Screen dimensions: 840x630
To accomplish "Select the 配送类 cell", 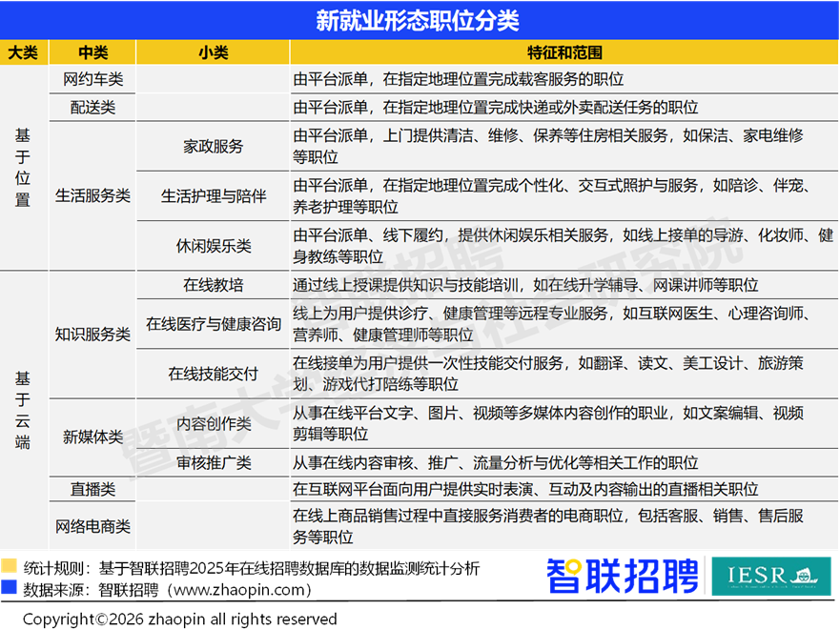I will click(x=92, y=108).
